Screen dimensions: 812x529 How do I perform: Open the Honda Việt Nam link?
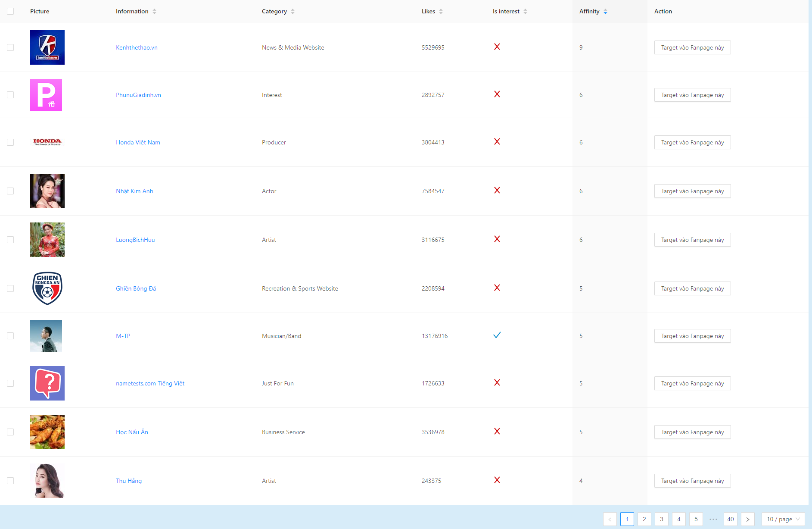tap(138, 142)
